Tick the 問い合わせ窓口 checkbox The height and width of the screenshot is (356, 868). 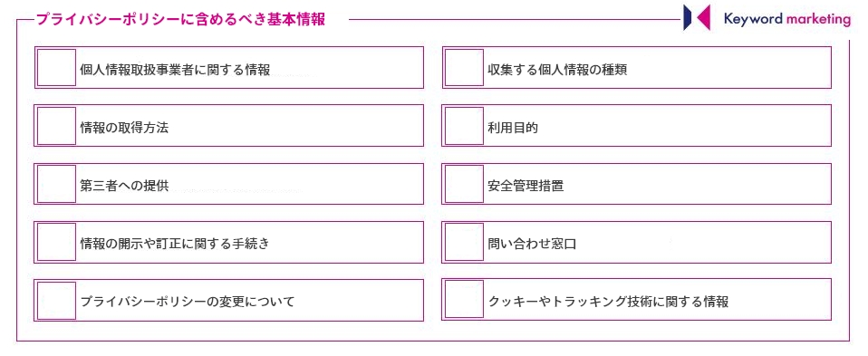point(464,242)
